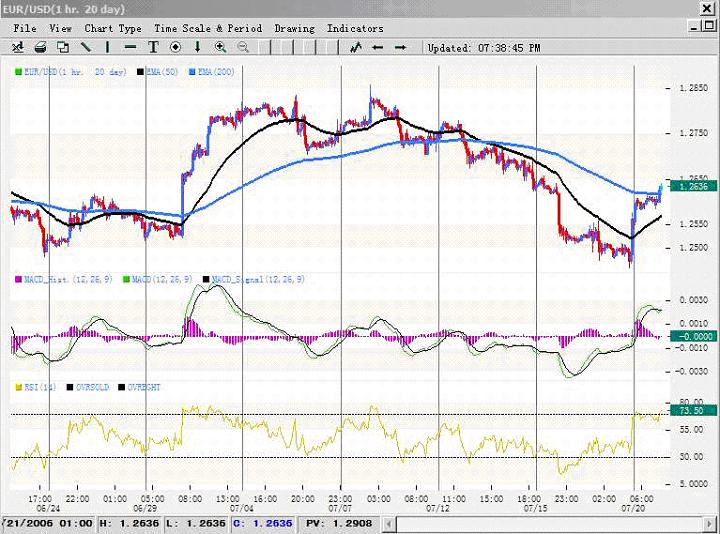
Task: Select the diagonal trend line drawing tool
Action: point(86,47)
